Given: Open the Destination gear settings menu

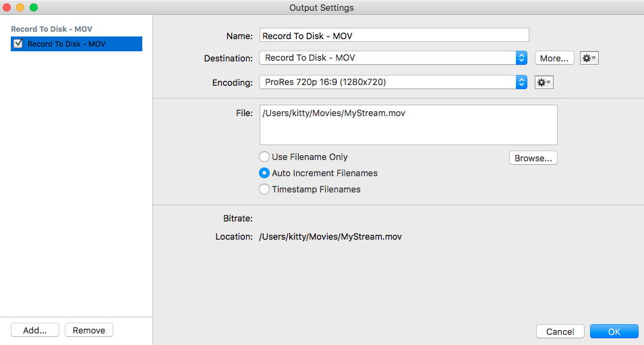Looking at the screenshot, I should click(x=589, y=58).
